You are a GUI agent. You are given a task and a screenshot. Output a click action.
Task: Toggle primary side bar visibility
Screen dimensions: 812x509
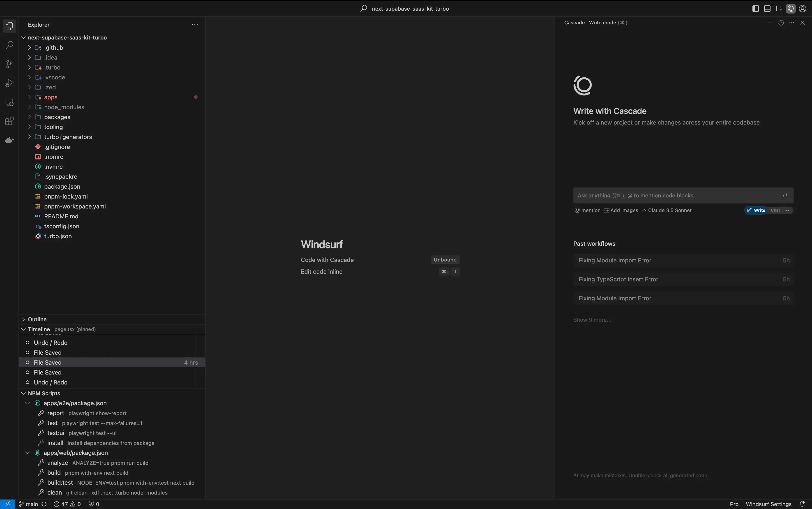click(x=755, y=9)
